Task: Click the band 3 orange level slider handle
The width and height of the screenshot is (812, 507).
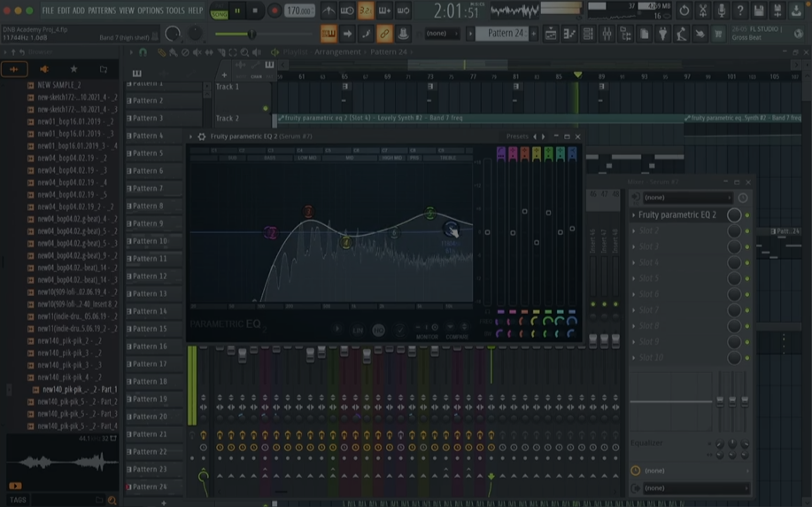Action: pyautogui.click(x=524, y=212)
